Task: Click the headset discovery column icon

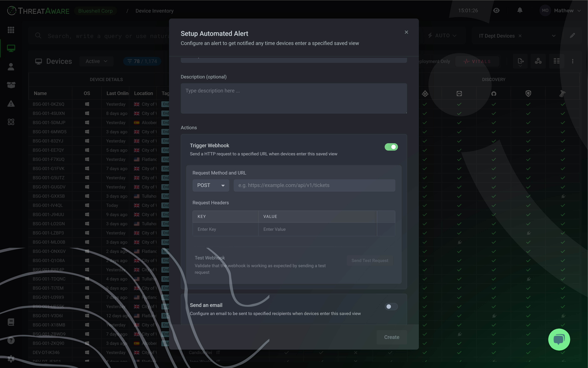Action: click(x=494, y=94)
